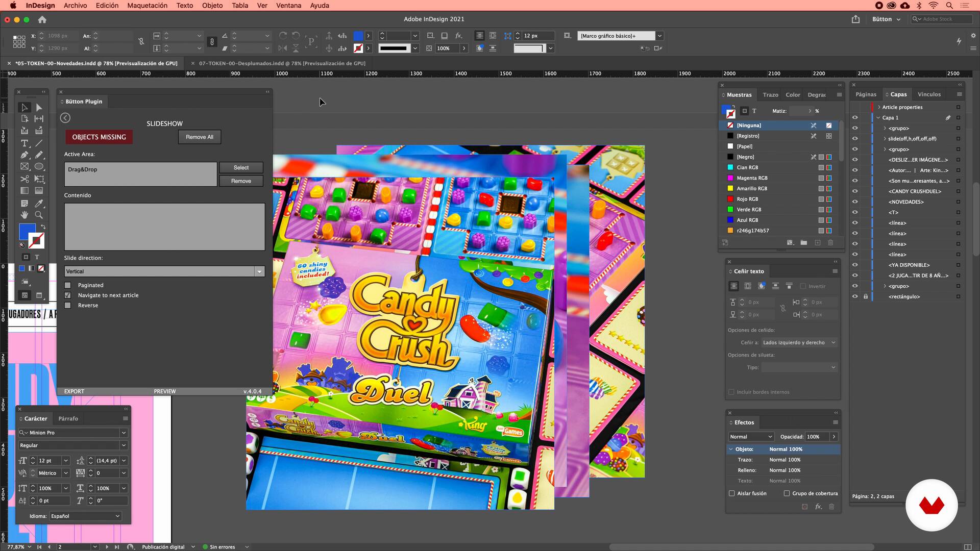Viewport: 980px width, 551px height.
Task: Open Ceñir a Lados izquierdo y derecho dropdown
Action: pos(799,343)
